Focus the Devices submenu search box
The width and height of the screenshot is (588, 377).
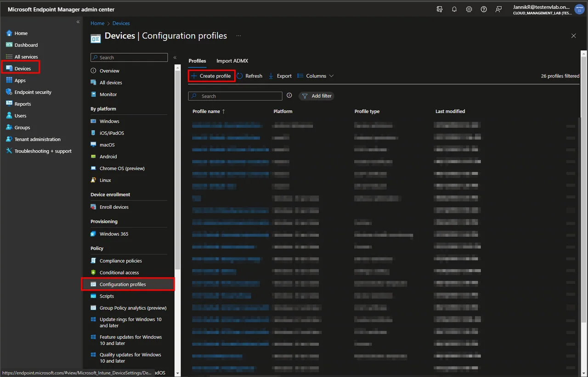click(129, 57)
